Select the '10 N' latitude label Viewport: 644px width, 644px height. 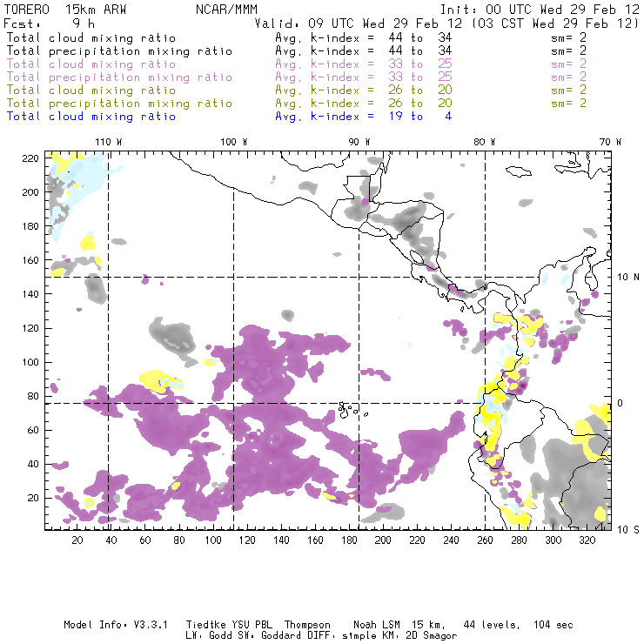point(628,278)
